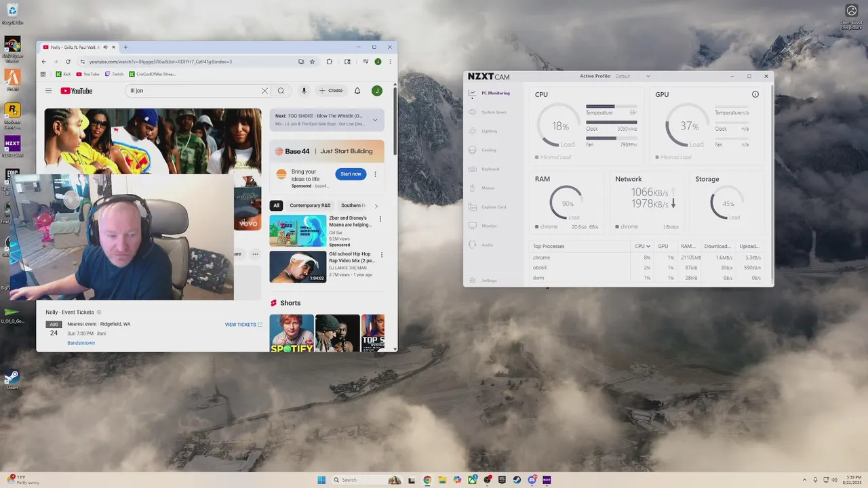Open Chrome three-dot menu
868x488 pixels.
click(x=390, y=62)
